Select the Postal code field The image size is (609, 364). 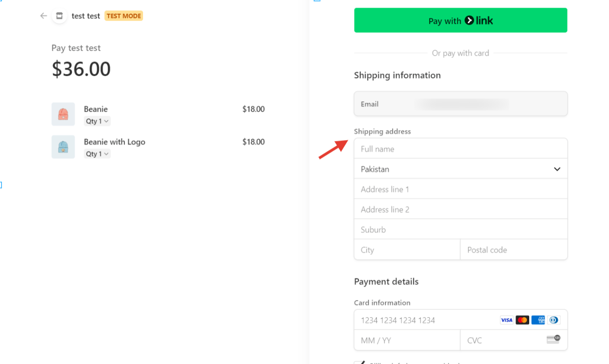point(514,250)
